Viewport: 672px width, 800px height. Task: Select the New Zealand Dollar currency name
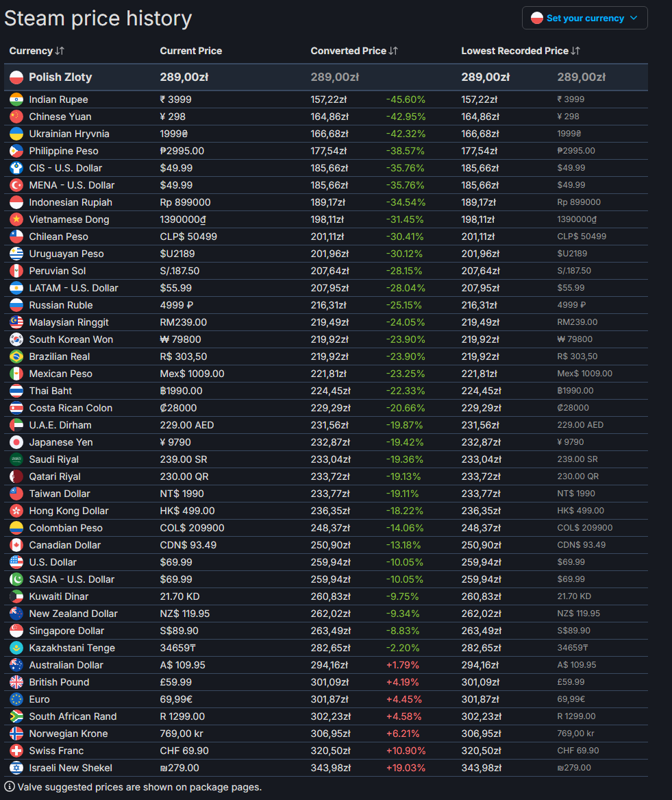pyautogui.click(x=73, y=614)
